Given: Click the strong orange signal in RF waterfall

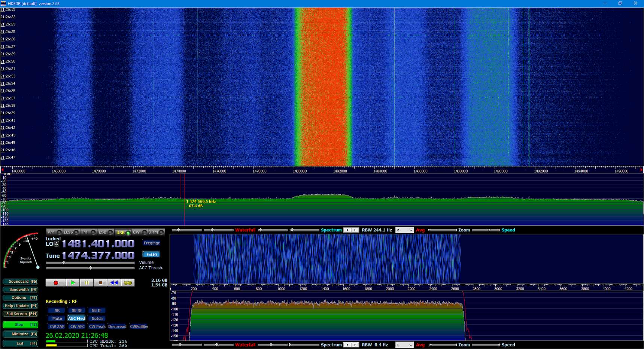Looking at the screenshot, I should pyautogui.click(x=324, y=87).
